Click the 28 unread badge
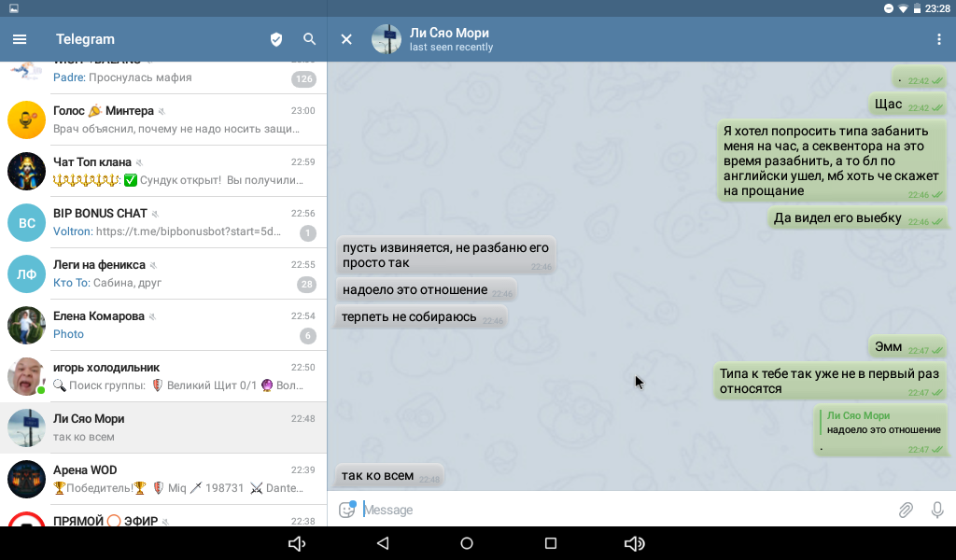 (306, 284)
